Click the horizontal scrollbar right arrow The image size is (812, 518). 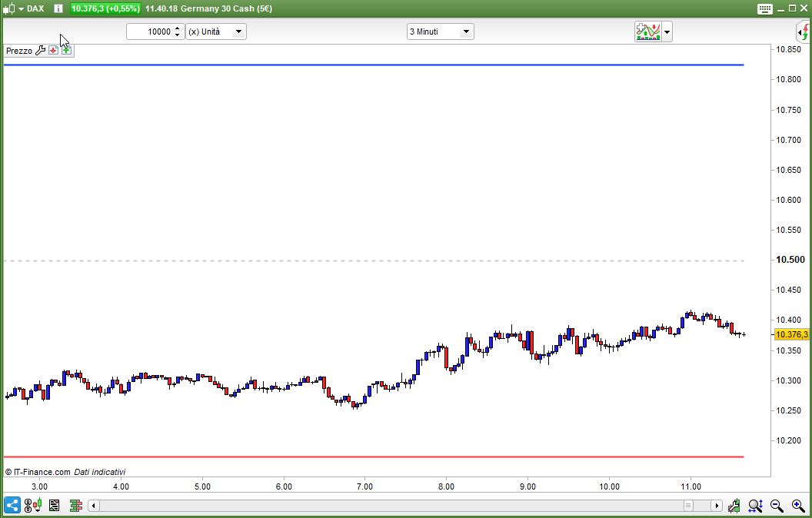click(x=717, y=506)
